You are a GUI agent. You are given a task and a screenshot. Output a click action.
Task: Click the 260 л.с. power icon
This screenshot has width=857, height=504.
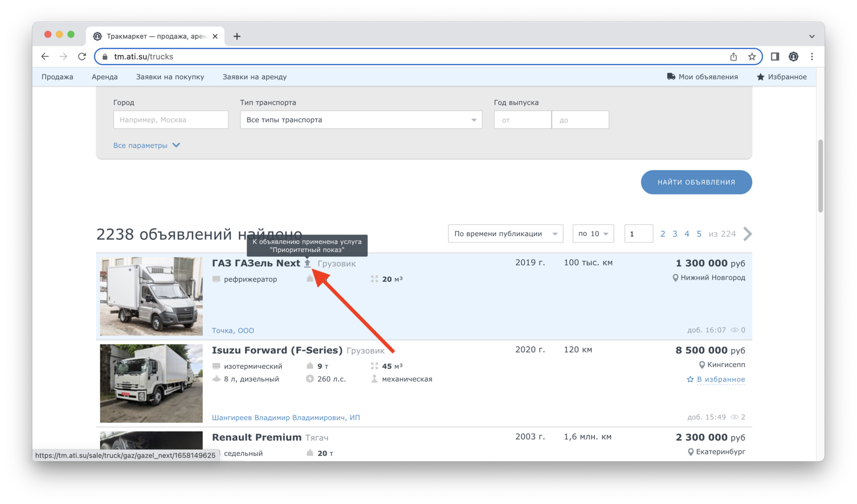pyautogui.click(x=310, y=379)
